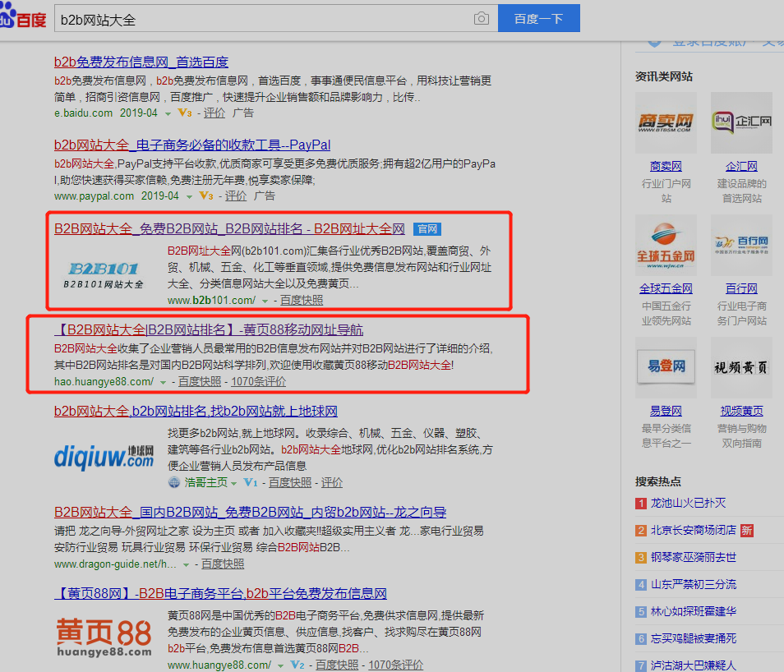Image resolution: width=784 pixels, height=672 pixels.
Task: Open hot search 钢琴家巫漪丽去世
Action: click(x=693, y=557)
